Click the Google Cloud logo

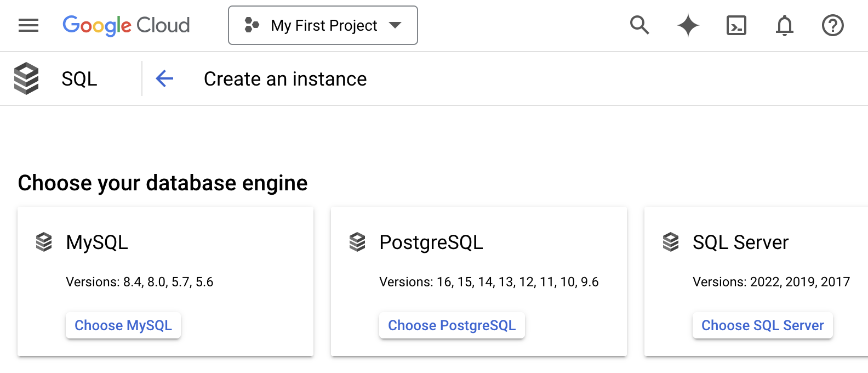coord(126,25)
